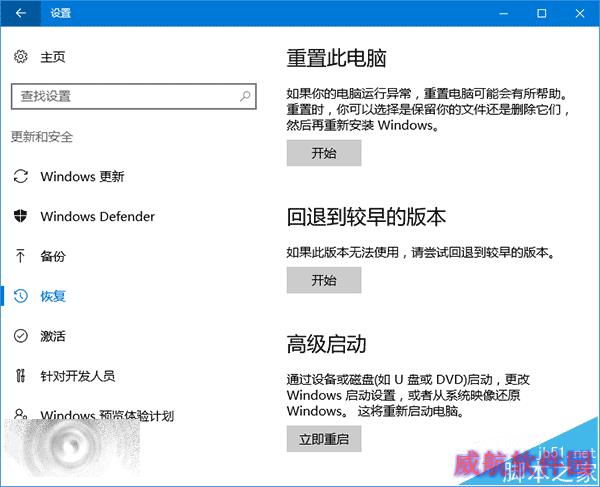Click the 恢复 clock history icon

click(21, 296)
